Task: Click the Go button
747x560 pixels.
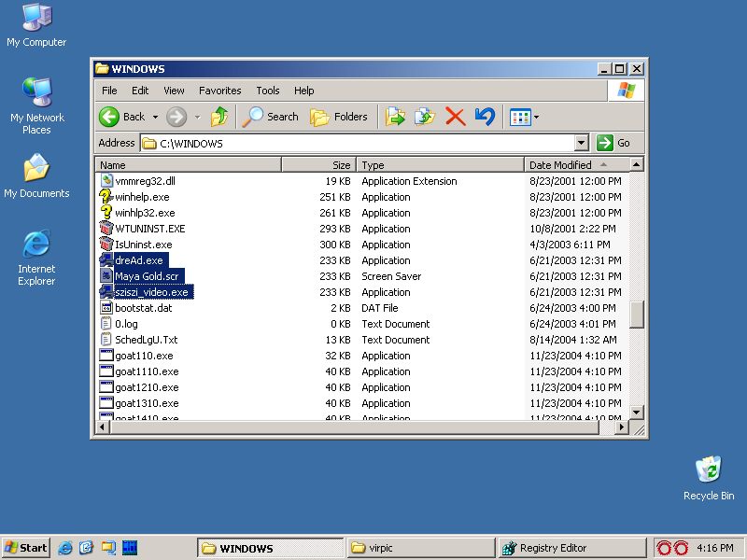Action: click(x=613, y=143)
